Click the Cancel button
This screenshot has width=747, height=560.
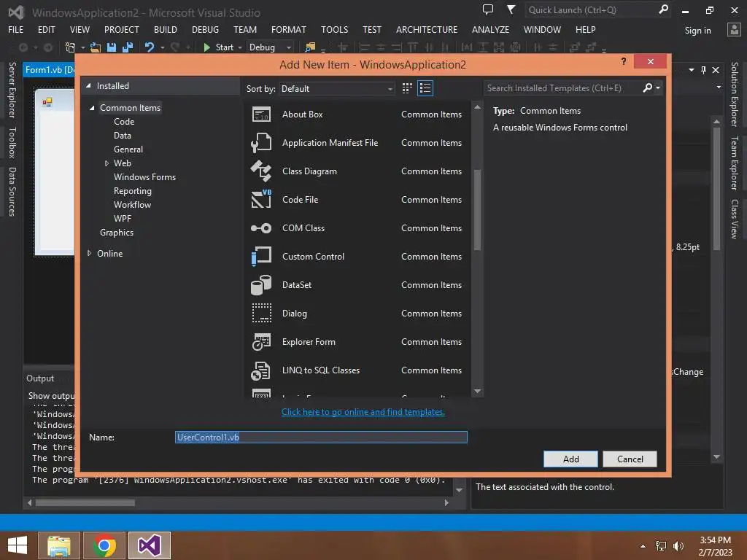tap(630, 459)
